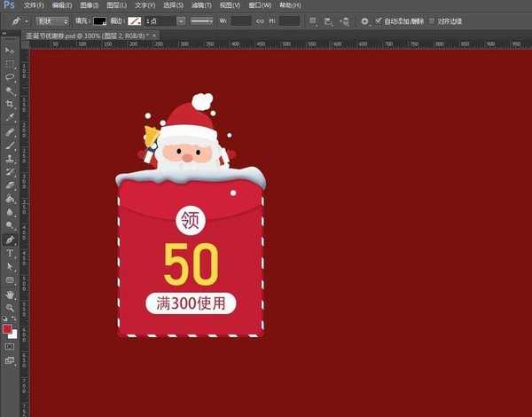Viewport: 532px width, 417px height.
Task: Click the 领 button on the coupon
Action: click(191, 219)
